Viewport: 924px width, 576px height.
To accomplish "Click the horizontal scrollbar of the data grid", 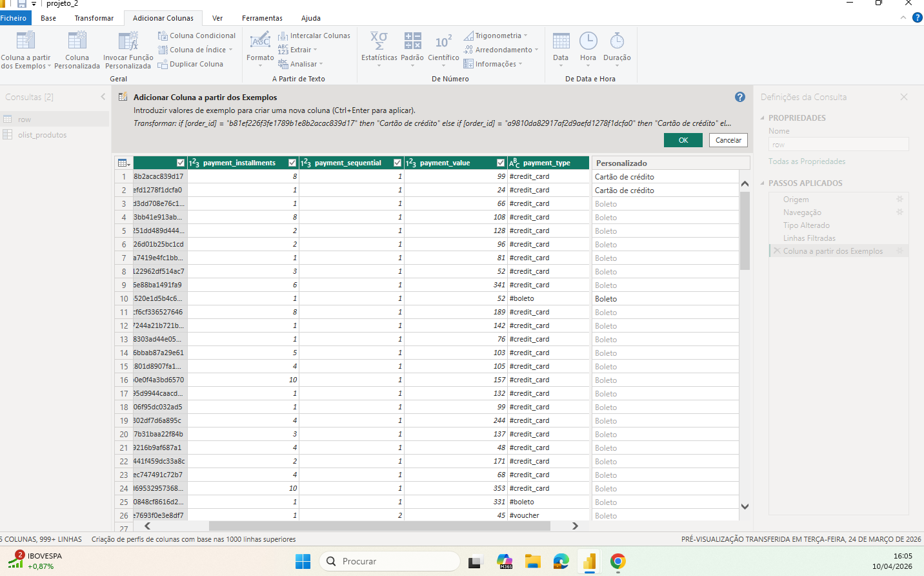I will (x=379, y=526).
